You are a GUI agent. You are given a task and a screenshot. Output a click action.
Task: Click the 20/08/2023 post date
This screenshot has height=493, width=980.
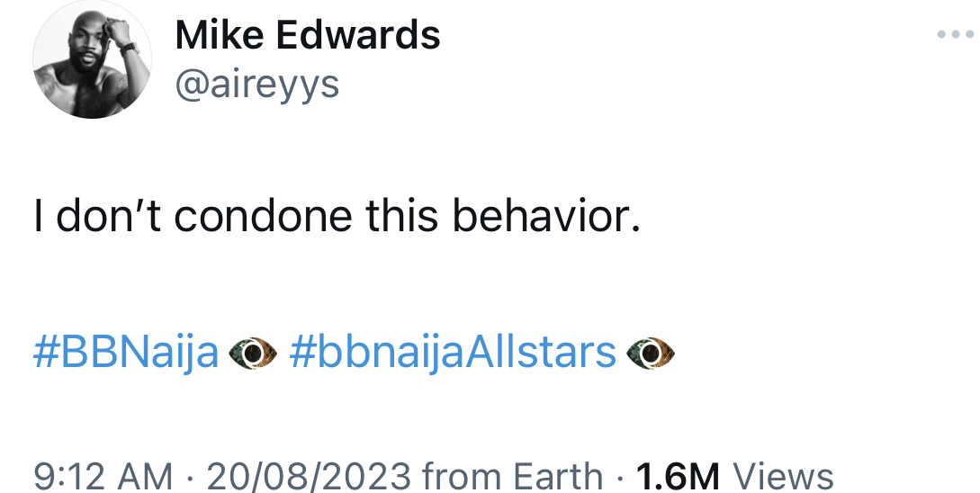click(308, 477)
